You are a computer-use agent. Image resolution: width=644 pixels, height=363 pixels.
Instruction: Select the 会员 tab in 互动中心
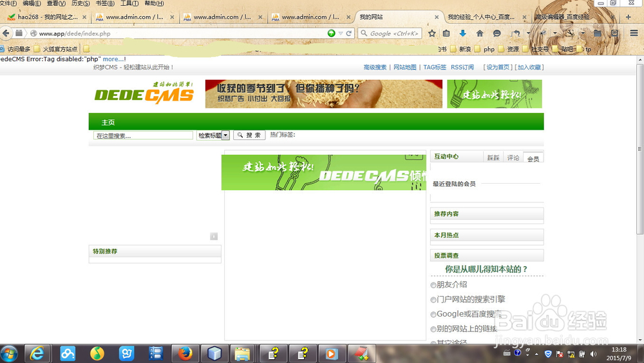click(533, 158)
